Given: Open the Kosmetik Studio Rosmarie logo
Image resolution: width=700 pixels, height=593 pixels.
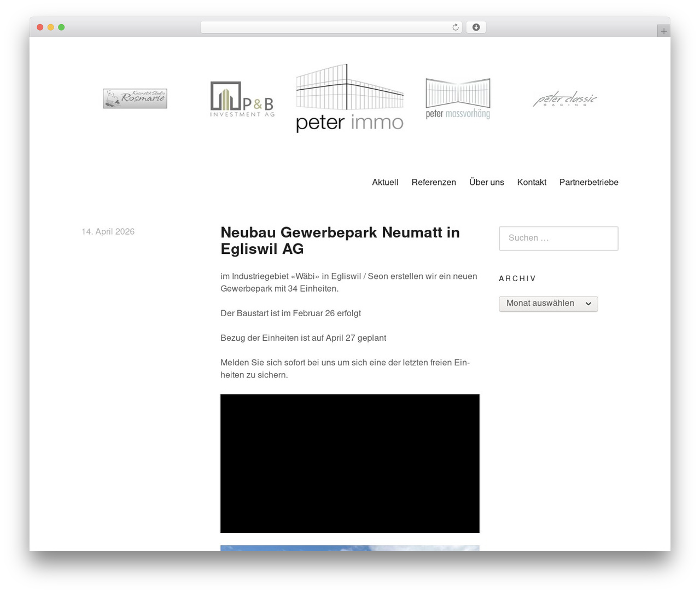Looking at the screenshot, I should 135,98.
